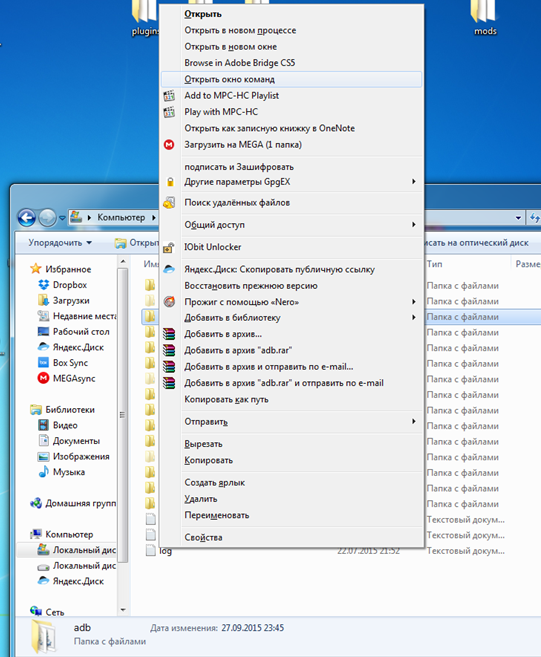Click the WinRAR icon beside Добавить в архив...
Viewport: 541px width, 657px height.
(169, 334)
